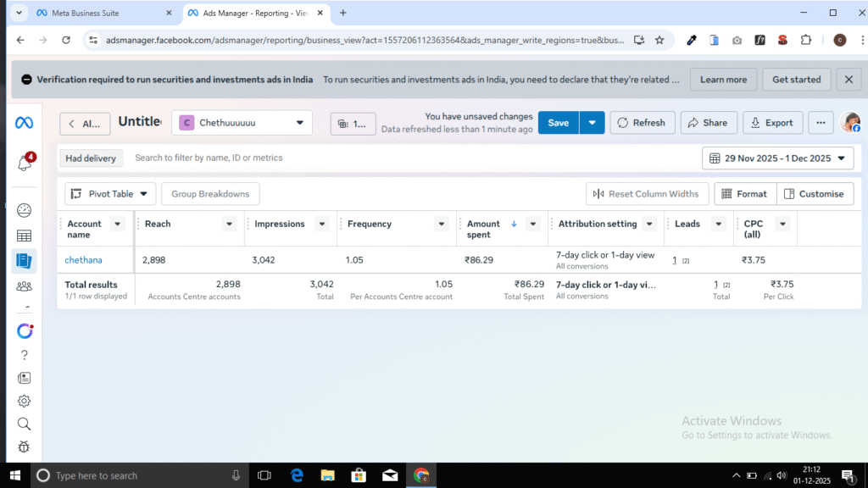Open the three-dot more options menu
This screenshot has height=488, width=868.
click(x=820, y=123)
